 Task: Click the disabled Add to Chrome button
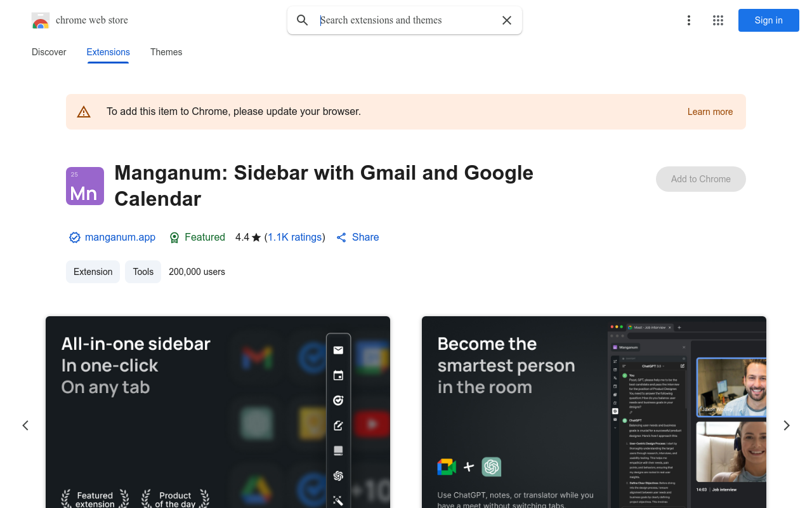pos(701,179)
